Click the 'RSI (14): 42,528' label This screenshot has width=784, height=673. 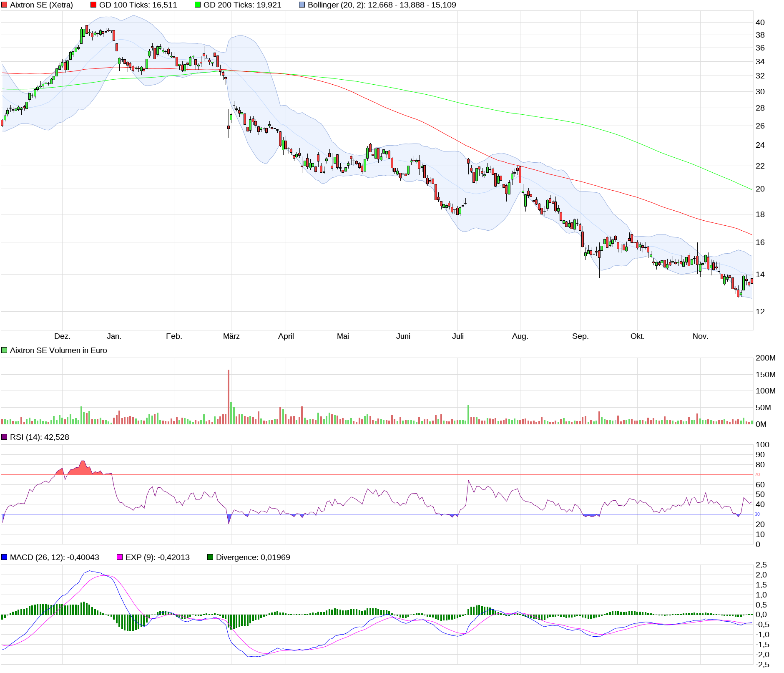tap(40, 437)
